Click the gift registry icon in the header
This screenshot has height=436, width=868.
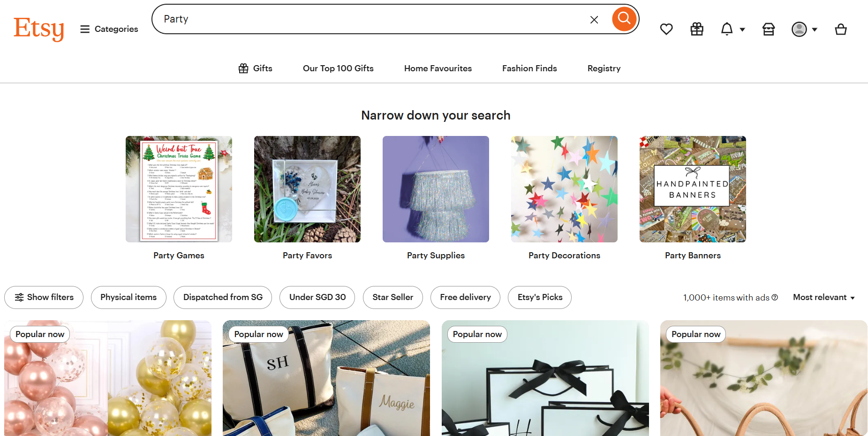pyautogui.click(x=696, y=29)
